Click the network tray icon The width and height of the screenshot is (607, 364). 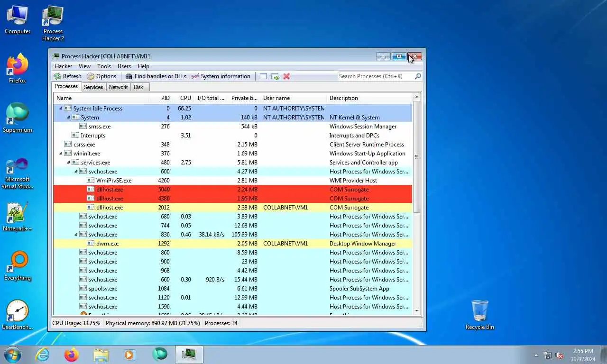pyautogui.click(x=548, y=355)
